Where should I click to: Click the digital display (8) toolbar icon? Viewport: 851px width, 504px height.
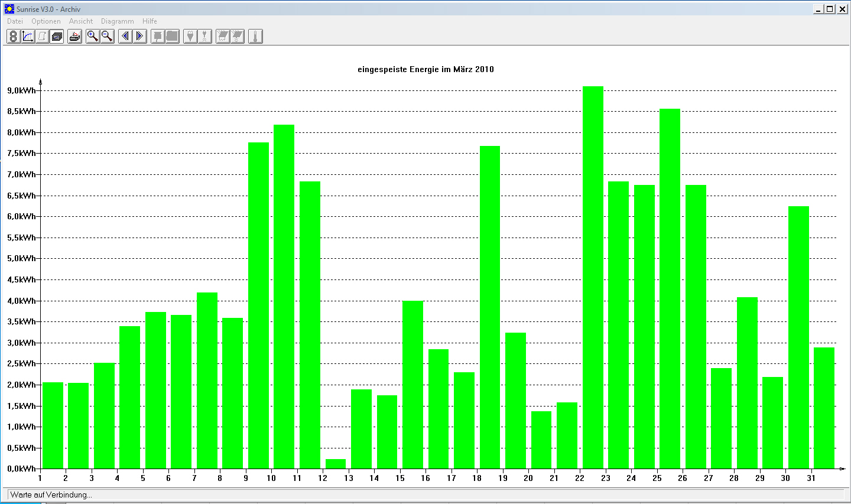pyautogui.click(x=13, y=37)
